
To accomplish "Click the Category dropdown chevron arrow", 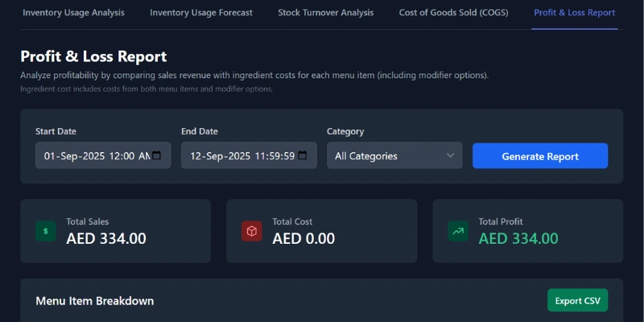I will tap(450, 156).
